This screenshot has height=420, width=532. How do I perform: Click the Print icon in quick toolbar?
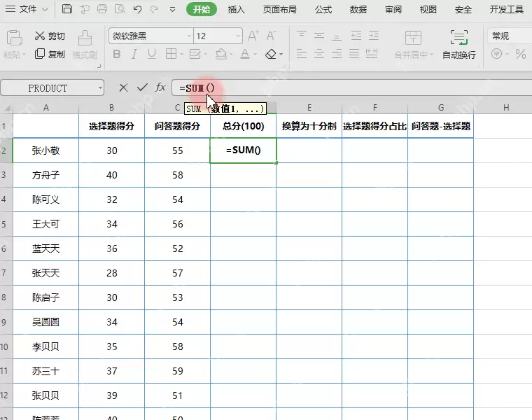[x=102, y=9]
